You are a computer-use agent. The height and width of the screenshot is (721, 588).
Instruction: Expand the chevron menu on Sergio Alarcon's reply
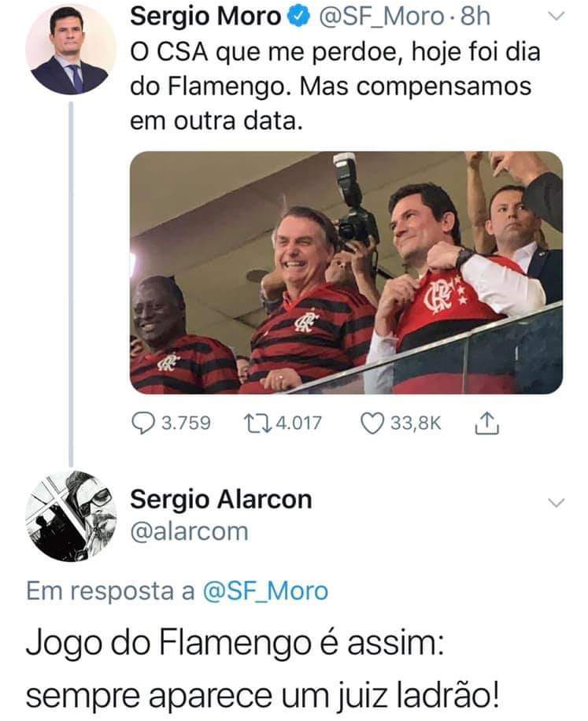click(557, 503)
